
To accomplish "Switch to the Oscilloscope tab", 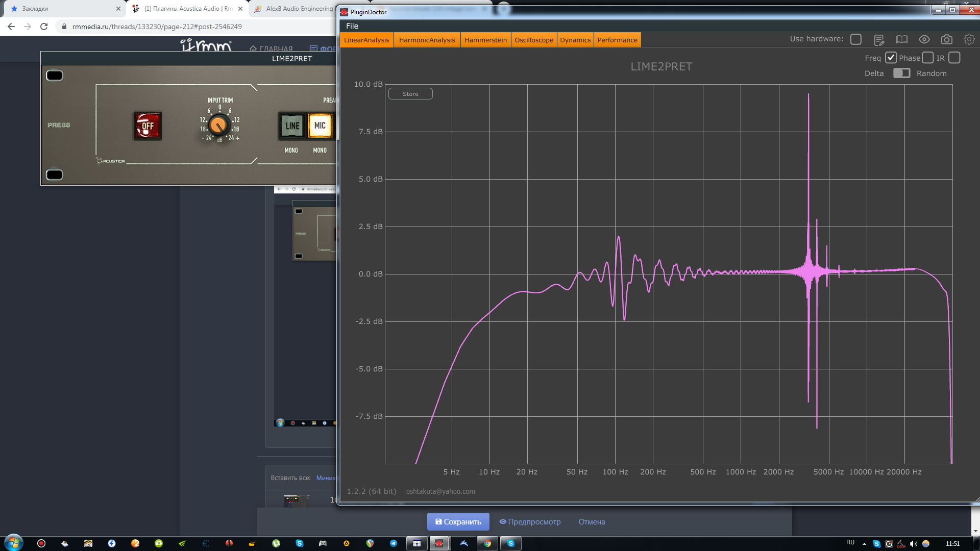I will click(533, 40).
